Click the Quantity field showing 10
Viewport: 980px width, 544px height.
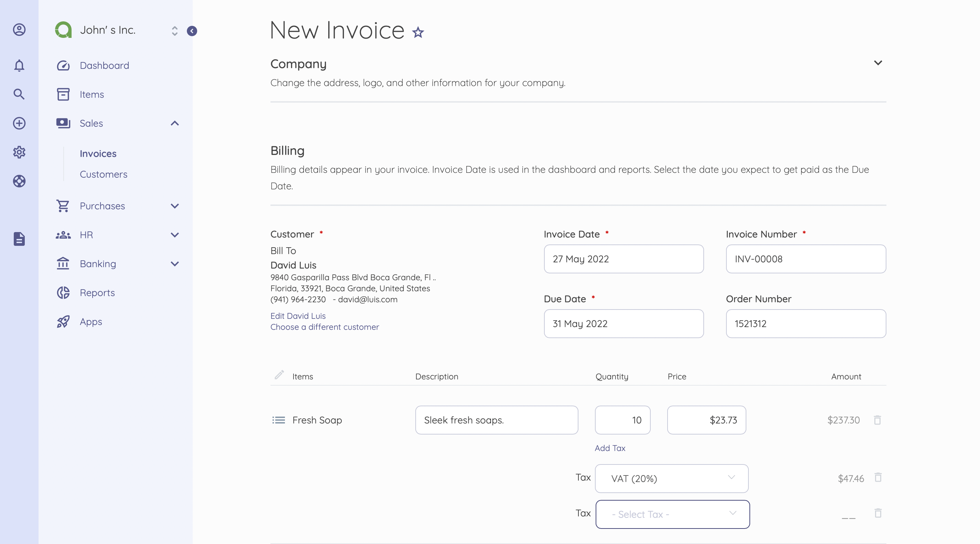622,420
